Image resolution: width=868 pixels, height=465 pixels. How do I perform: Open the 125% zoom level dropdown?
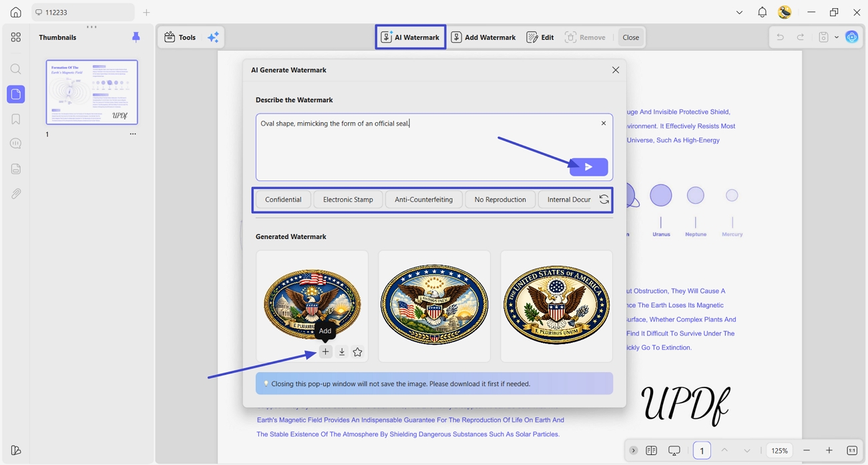coord(779,450)
